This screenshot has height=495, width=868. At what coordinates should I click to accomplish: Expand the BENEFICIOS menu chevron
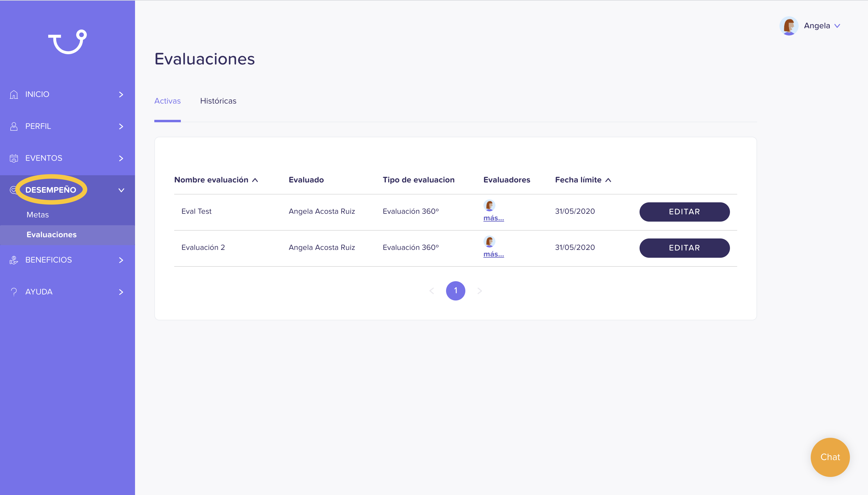(x=121, y=260)
